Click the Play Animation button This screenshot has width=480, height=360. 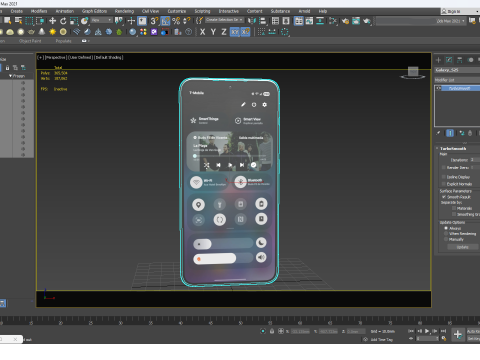point(427,331)
